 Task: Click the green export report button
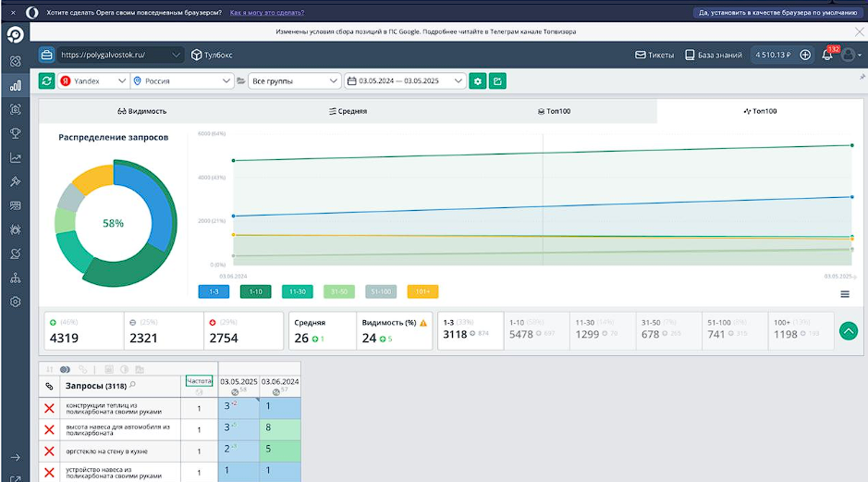click(497, 81)
